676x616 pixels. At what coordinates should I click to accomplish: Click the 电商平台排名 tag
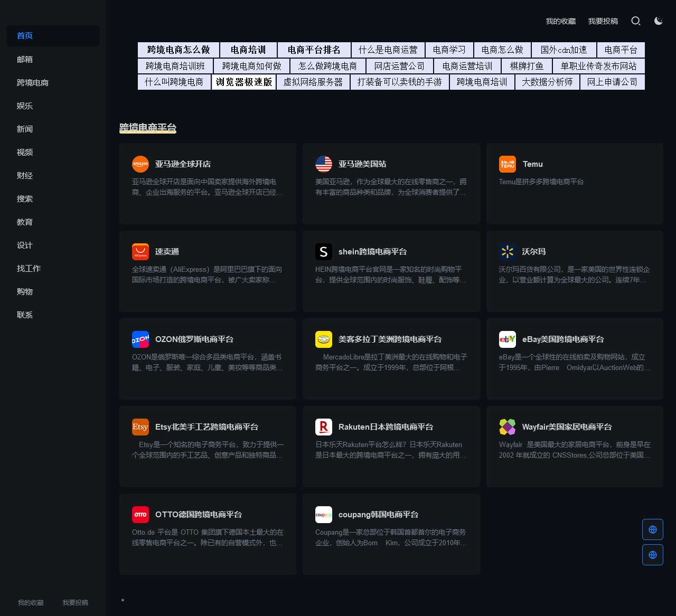tap(314, 50)
